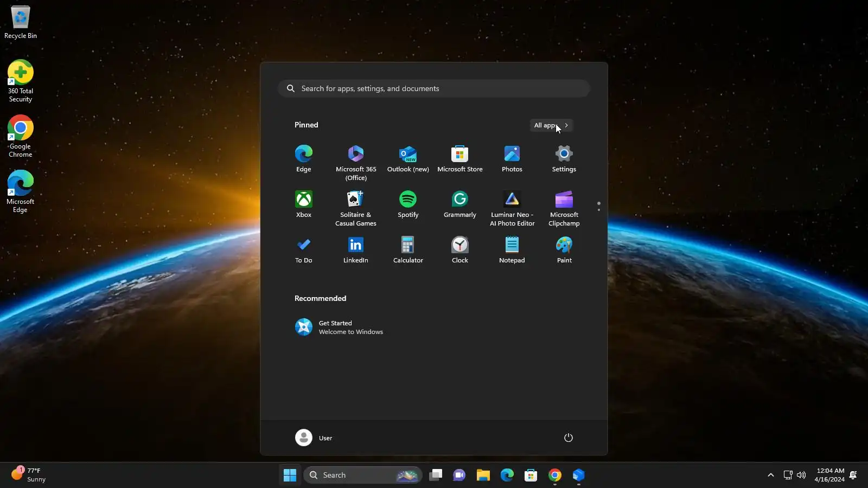Launch Notepad from pinned apps

point(512,250)
